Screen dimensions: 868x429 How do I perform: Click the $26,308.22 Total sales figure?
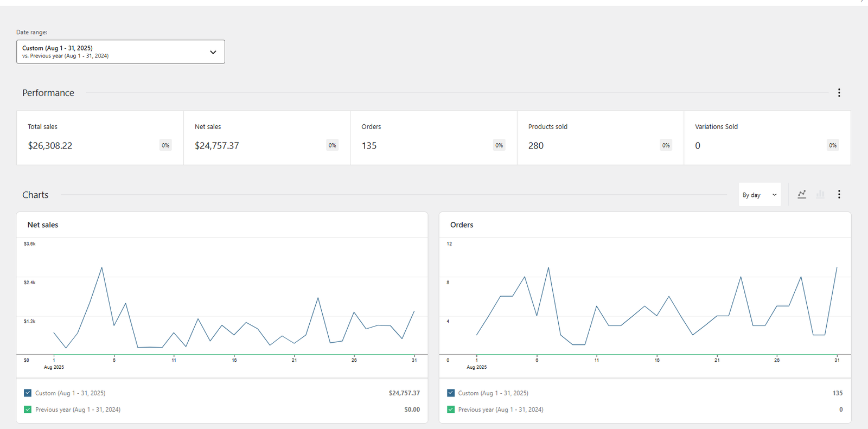(50, 146)
